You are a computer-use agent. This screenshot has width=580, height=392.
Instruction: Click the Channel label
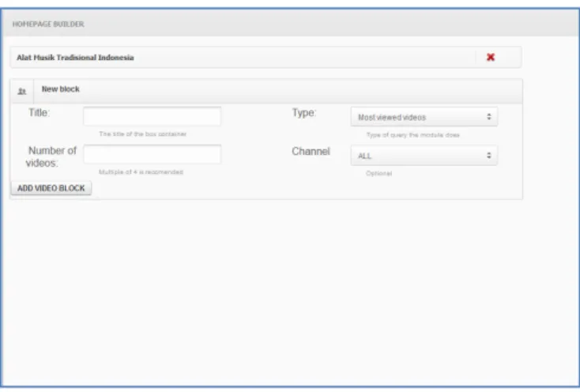pyautogui.click(x=311, y=151)
